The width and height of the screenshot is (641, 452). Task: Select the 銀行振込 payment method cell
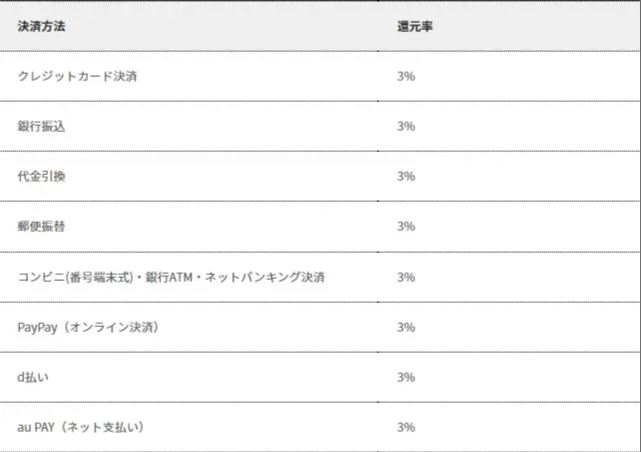click(x=42, y=126)
